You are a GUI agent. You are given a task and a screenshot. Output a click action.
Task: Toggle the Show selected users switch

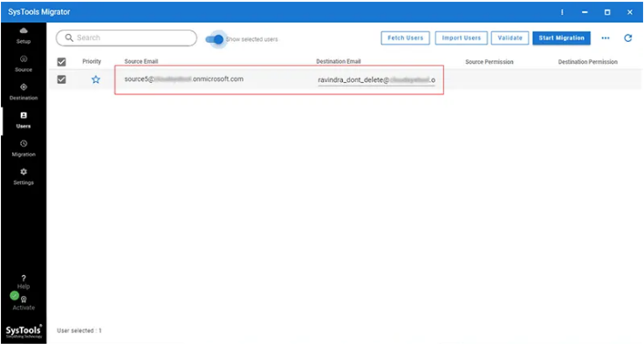[215, 39]
